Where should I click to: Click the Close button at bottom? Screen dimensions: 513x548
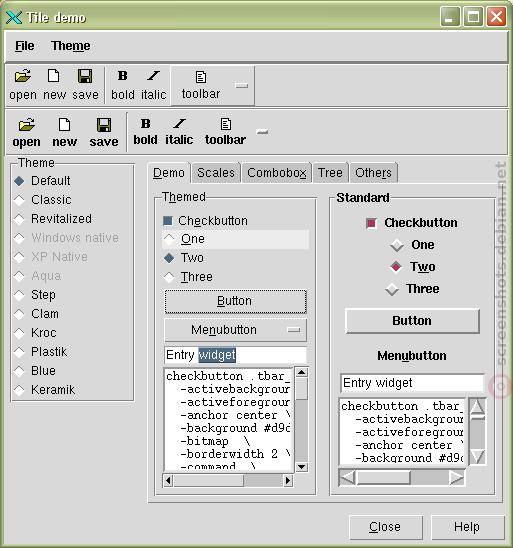tap(385, 527)
